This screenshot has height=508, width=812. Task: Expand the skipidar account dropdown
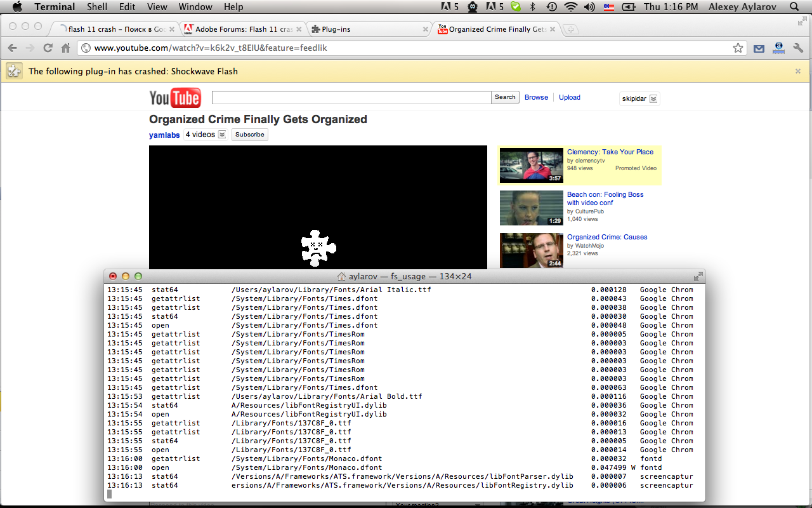click(654, 98)
